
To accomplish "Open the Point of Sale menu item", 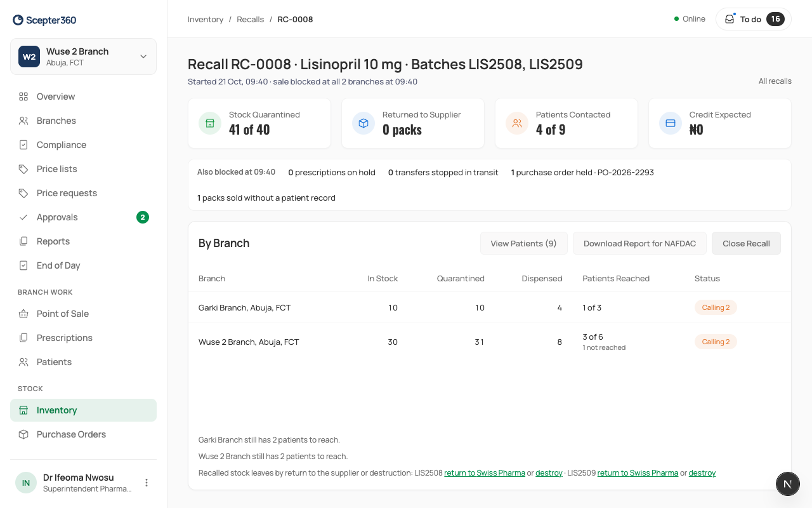I will pyautogui.click(x=83, y=314).
